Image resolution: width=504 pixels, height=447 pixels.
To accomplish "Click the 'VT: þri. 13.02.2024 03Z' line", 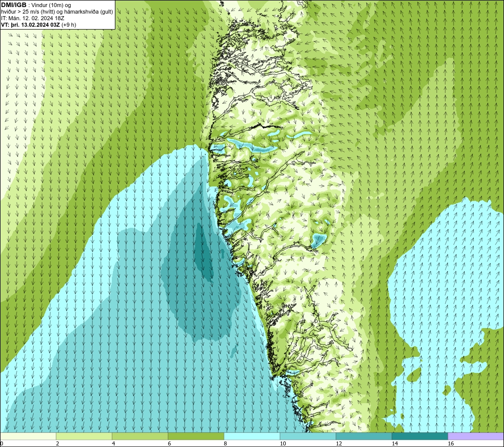I will [31, 25].
